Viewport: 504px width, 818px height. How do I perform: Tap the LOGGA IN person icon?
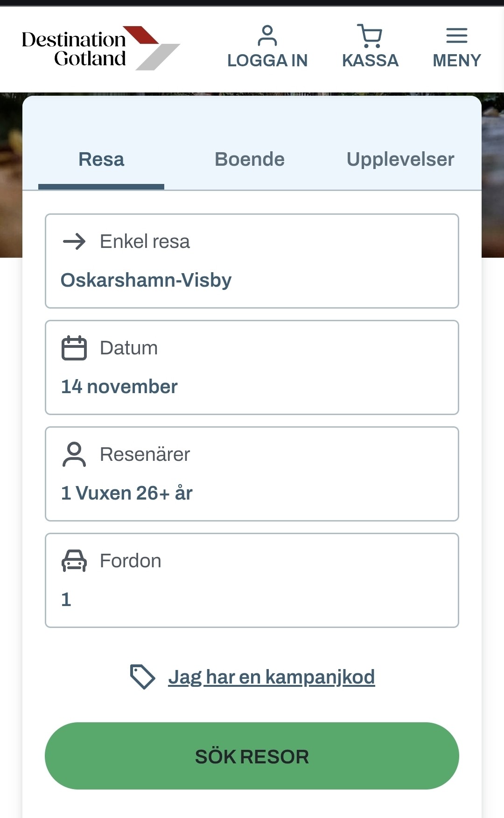(x=267, y=36)
